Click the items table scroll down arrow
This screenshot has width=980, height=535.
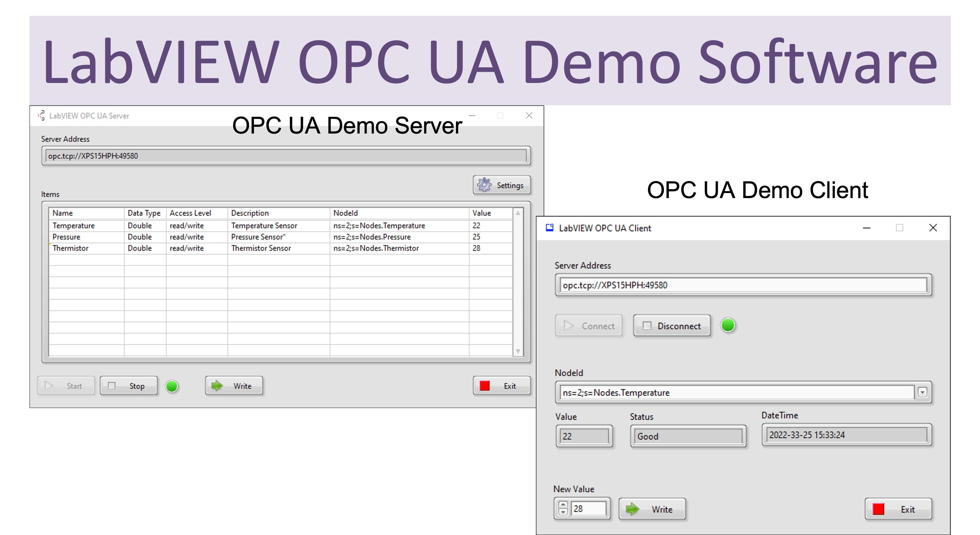tap(518, 351)
